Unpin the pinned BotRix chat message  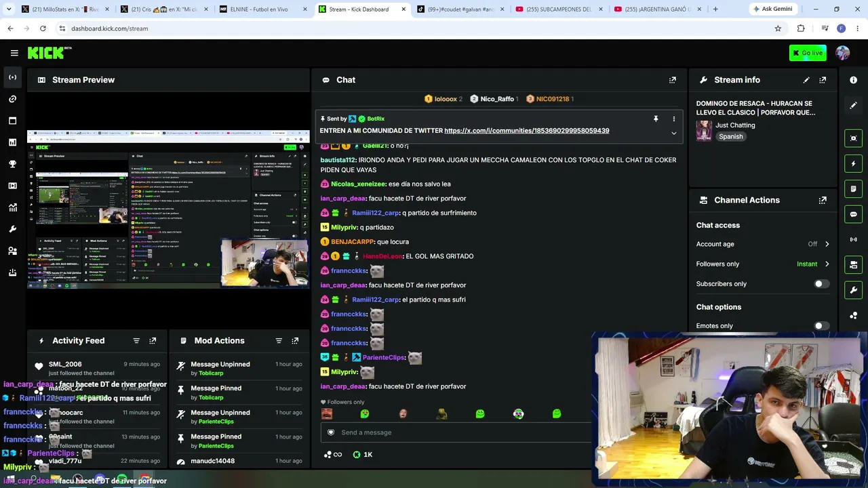656,119
